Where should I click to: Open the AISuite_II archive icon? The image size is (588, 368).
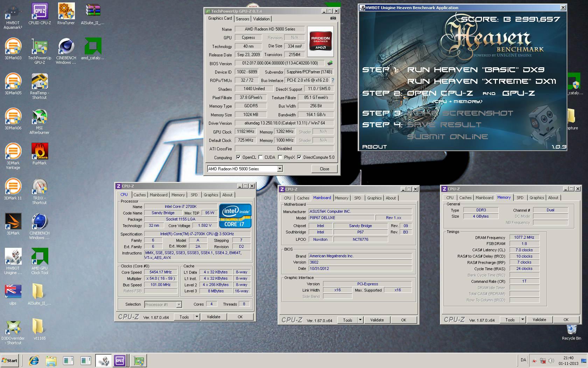click(x=93, y=14)
